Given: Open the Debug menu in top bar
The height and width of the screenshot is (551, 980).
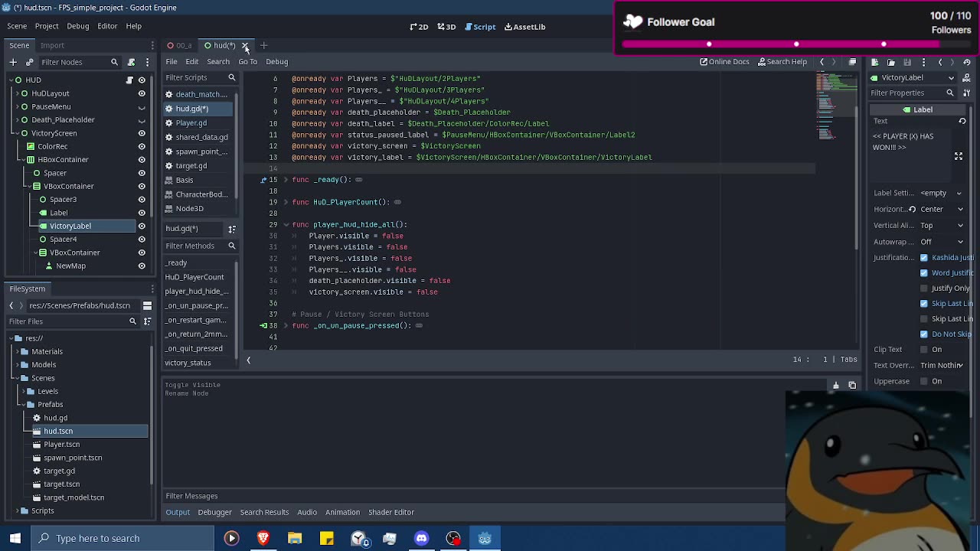Looking at the screenshot, I should tap(77, 26).
